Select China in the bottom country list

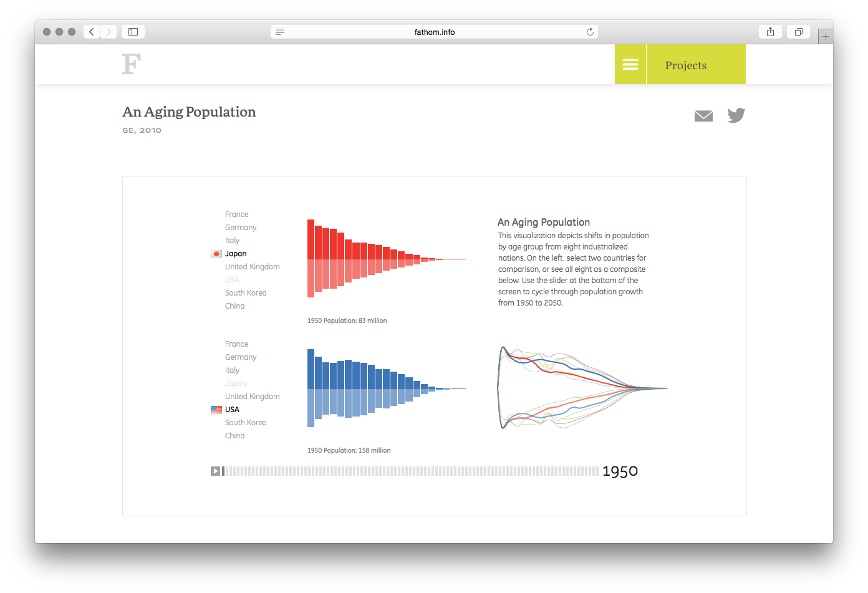pos(235,435)
